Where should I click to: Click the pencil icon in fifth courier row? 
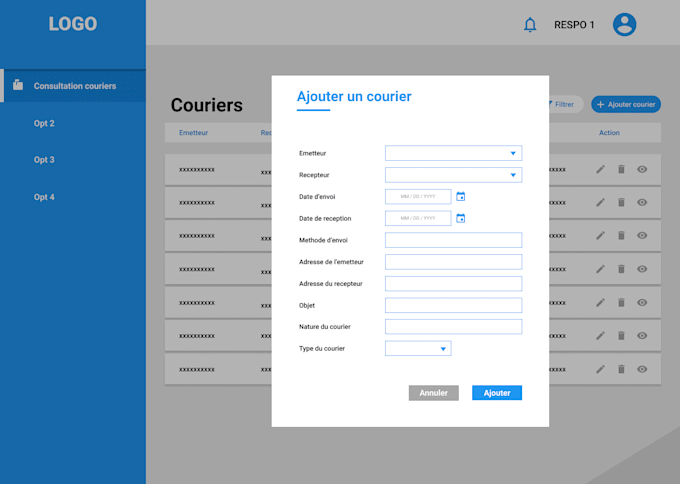tap(600, 302)
